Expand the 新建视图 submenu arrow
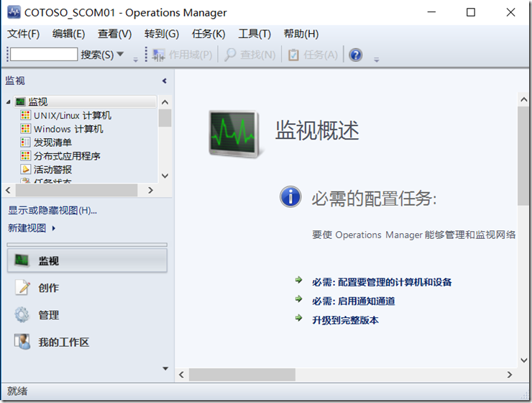This screenshot has width=532, height=403. point(54,228)
